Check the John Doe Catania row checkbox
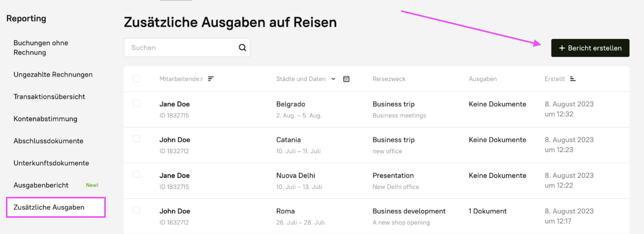 coord(136,139)
